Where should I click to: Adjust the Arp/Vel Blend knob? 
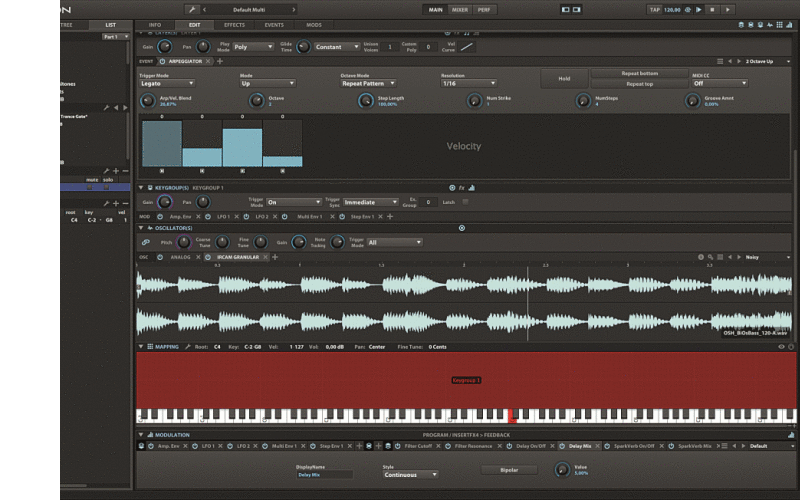[147, 101]
